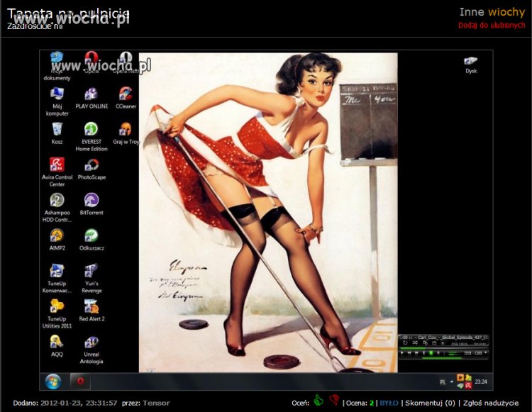Rate the post with thumbs down
Image resolution: width=532 pixels, height=412 pixels.
(334, 401)
